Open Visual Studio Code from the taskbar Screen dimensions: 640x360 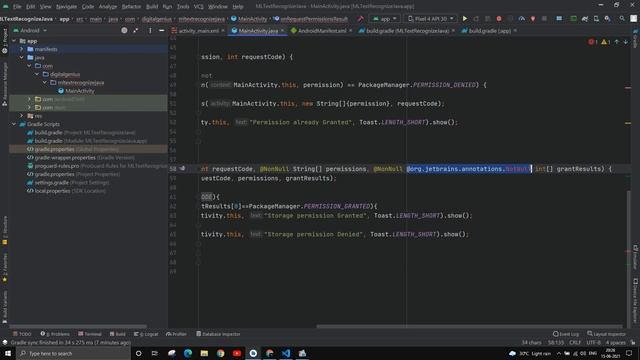286,353
